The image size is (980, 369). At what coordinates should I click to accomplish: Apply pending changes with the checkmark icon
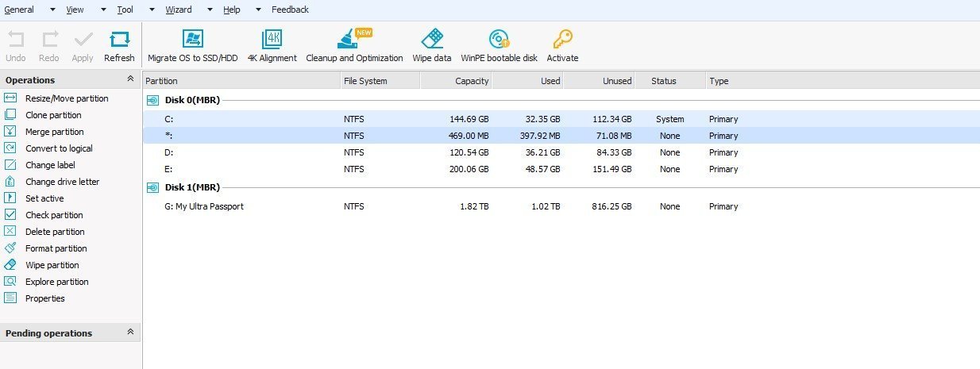(x=83, y=39)
